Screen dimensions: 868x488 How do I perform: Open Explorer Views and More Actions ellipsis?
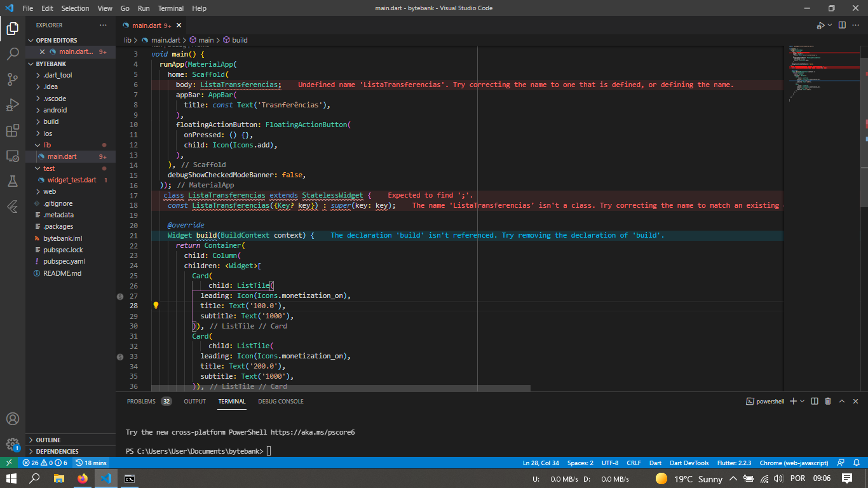tap(104, 25)
